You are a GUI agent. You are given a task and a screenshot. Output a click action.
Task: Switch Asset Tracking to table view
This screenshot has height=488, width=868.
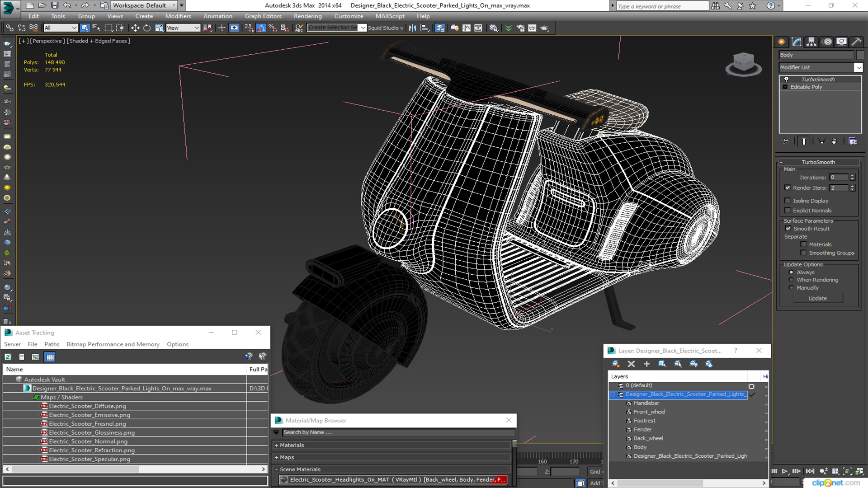(50, 357)
